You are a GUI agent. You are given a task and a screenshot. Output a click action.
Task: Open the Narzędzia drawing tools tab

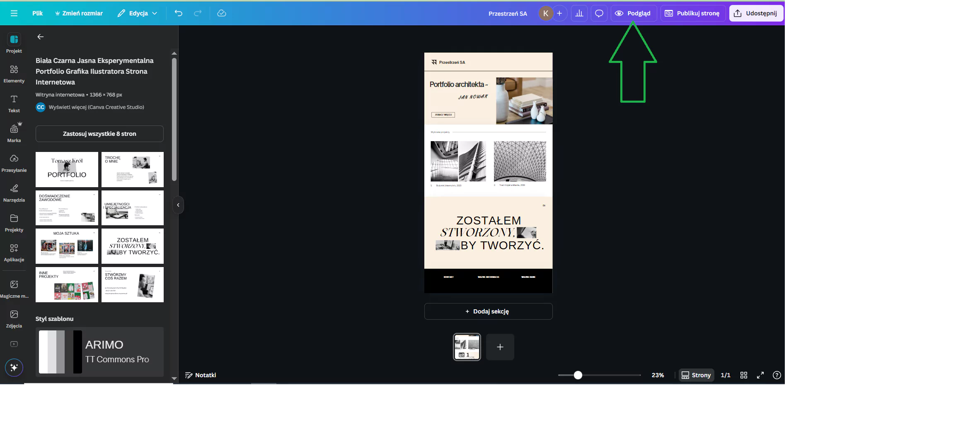click(14, 193)
